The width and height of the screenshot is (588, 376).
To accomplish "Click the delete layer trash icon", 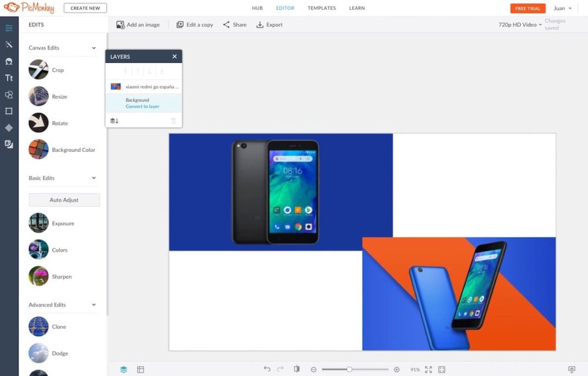I will [174, 121].
